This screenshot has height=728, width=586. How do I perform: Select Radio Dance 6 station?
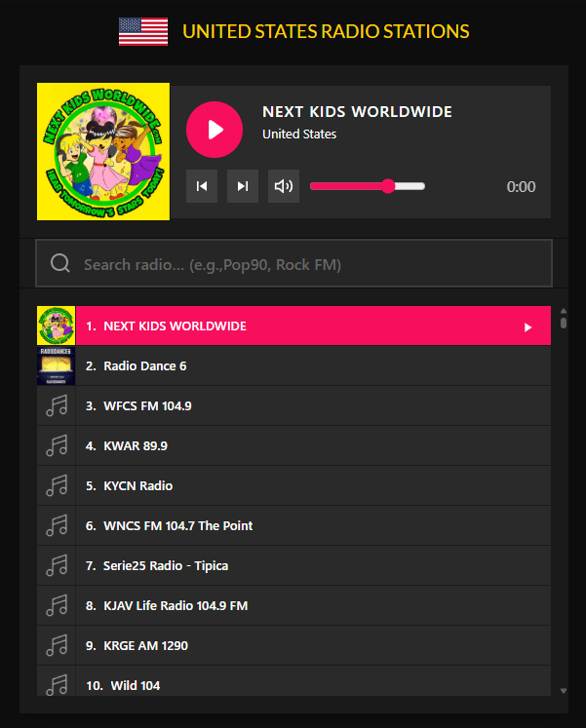coord(144,366)
